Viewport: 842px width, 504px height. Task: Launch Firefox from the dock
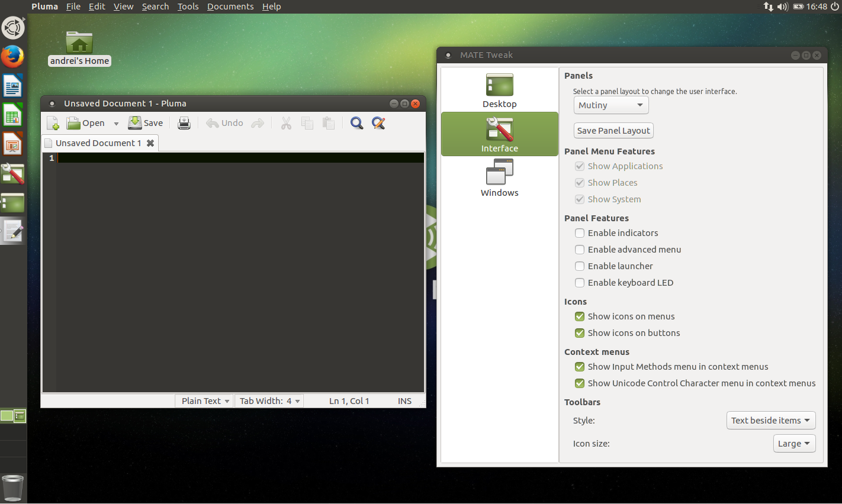[12, 57]
